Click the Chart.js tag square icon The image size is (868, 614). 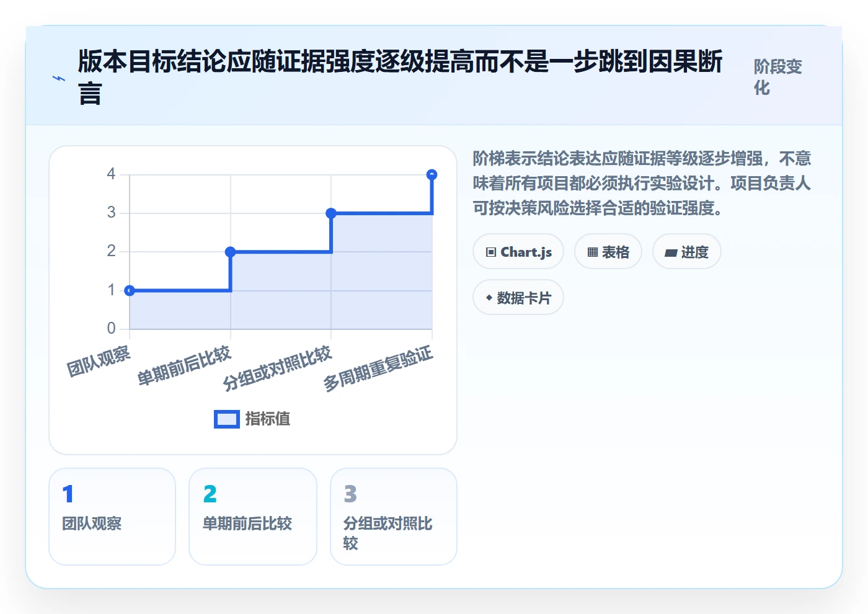pyautogui.click(x=491, y=252)
